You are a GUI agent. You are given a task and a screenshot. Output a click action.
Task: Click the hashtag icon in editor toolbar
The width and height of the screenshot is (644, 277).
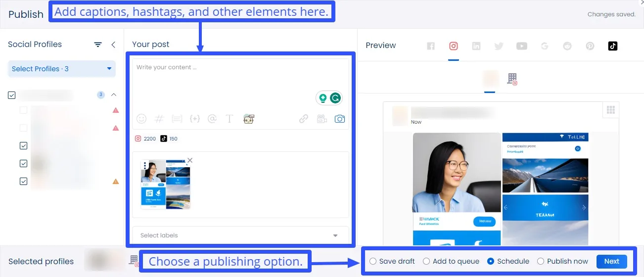(x=159, y=119)
